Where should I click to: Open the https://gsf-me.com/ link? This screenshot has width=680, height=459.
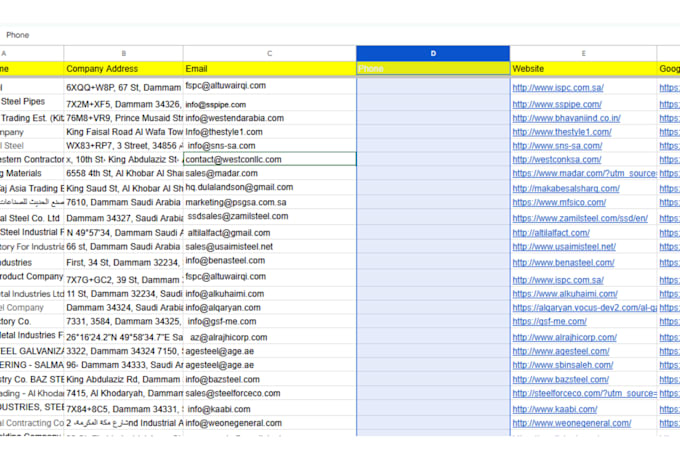click(549, 321)
